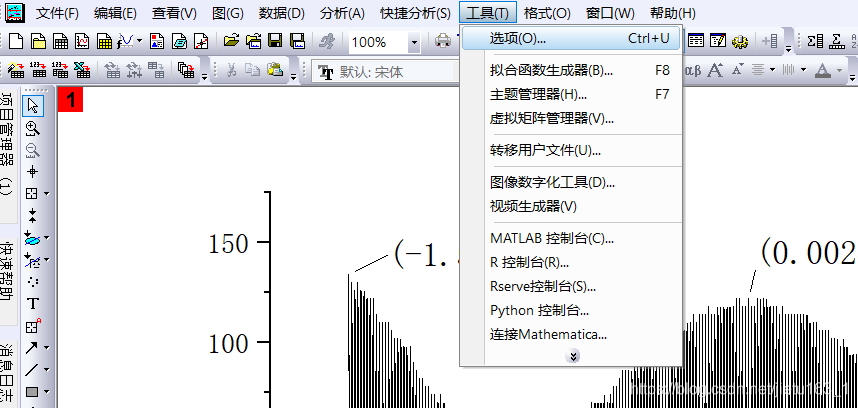Select the Pointer arrow tool
858x408 pixels.
[33, 105]
